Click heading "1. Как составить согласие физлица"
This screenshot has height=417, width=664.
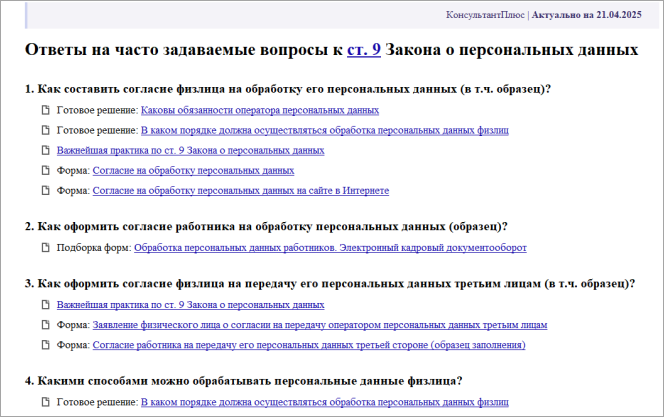(x=288, y=89)
